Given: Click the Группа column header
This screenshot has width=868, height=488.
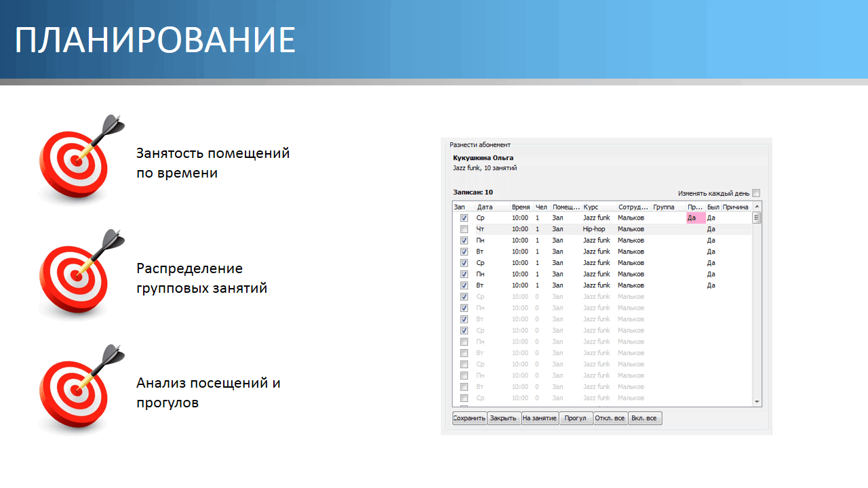Looking at the screenshot, I should 669,207.
